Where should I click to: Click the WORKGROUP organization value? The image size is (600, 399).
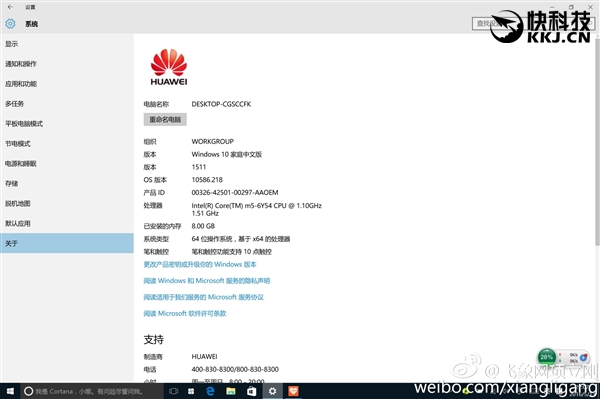point(212,142)
